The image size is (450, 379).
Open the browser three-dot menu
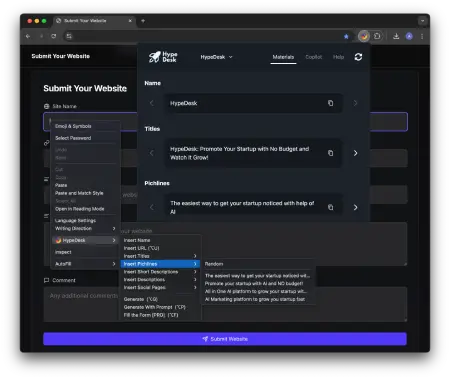pos(422,36)
